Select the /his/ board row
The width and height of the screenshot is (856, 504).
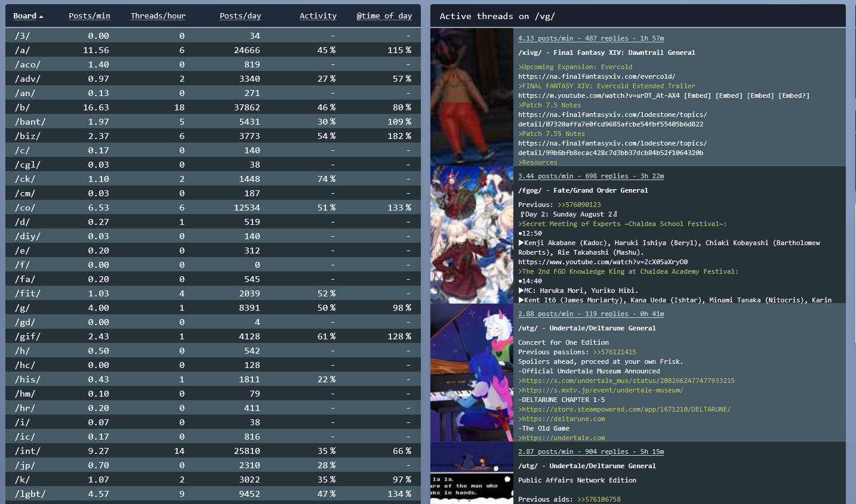pos(213,379)
